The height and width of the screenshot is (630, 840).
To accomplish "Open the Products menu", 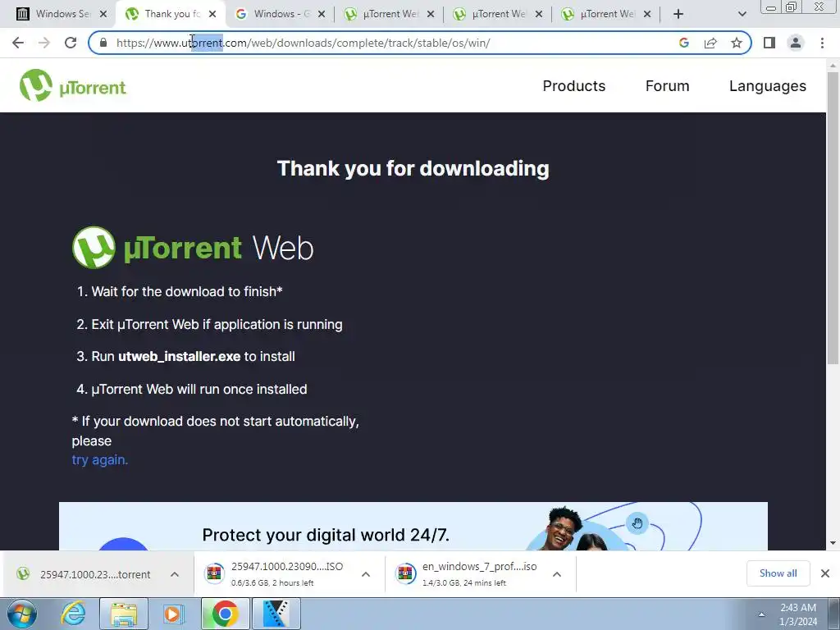I will click(573, 85).
